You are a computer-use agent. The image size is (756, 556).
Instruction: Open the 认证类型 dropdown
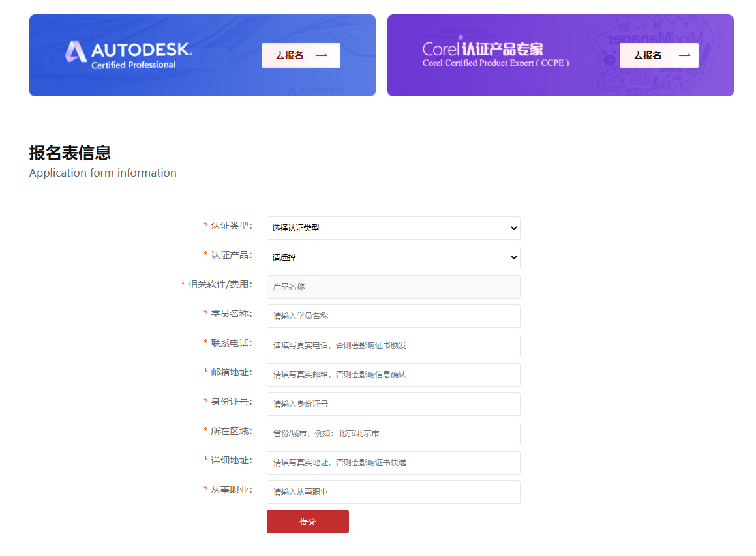click(393, 228)
